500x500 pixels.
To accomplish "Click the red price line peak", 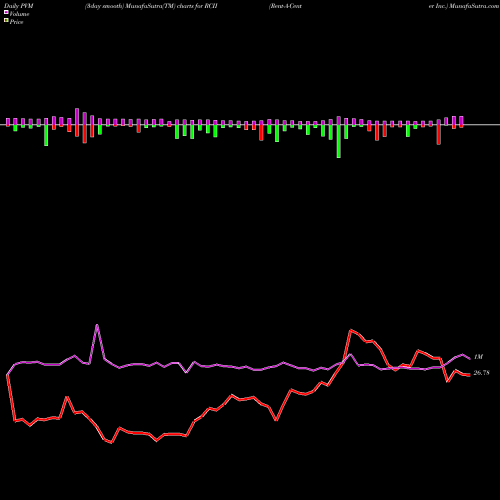I will [x=351, y=330].
